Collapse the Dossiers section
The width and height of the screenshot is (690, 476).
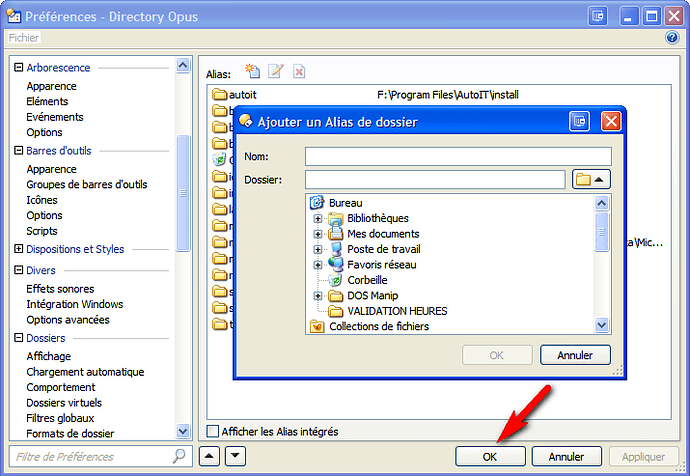click(x=18, y=337)
